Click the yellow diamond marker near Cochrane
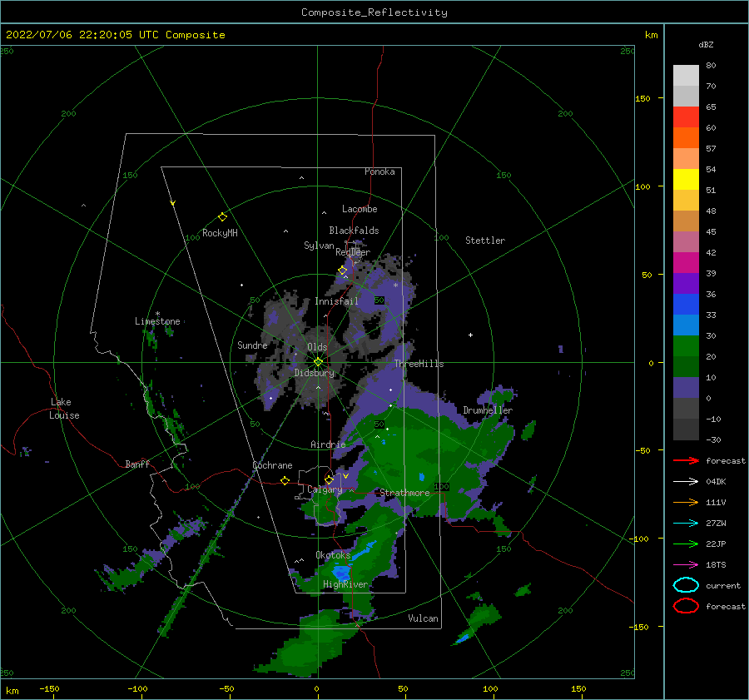Screen dimensions: 749x700 click(x=285, y=480)
